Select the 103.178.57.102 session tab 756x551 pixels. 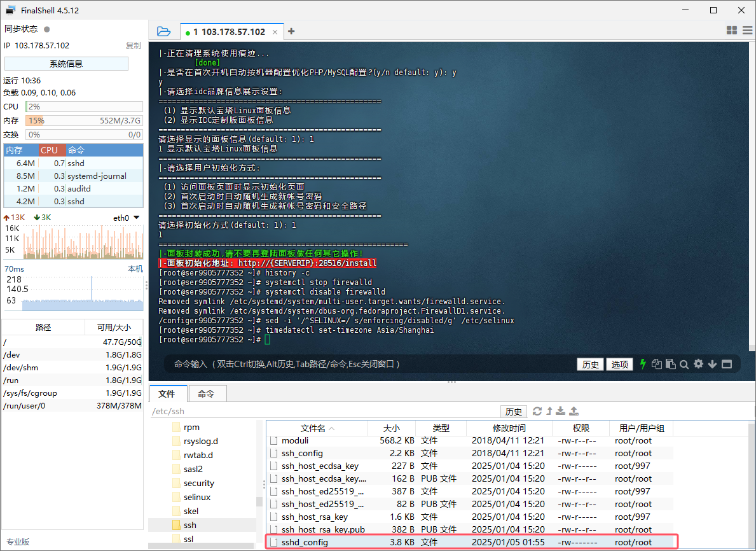point(229,32)
